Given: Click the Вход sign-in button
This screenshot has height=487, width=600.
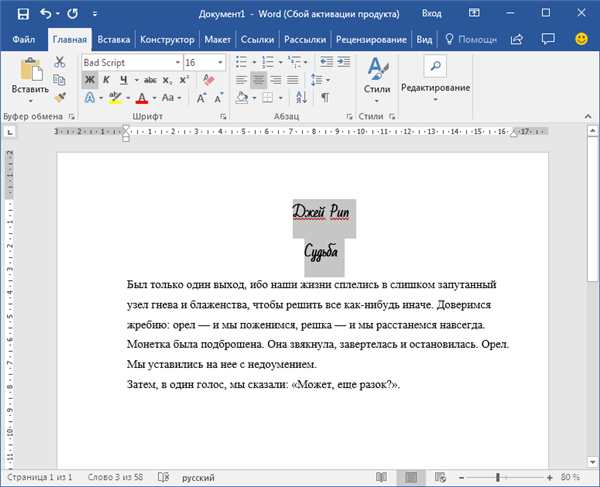Looking at the screenshot, I should pos(432,14).
